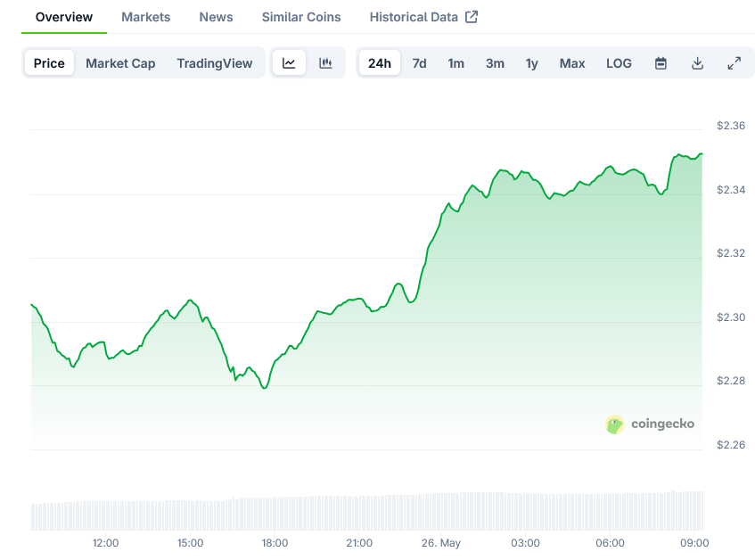The width and height of the screenshot is (755, 560).
Task: Switch chart to TradingView
Action: (214, 63)
